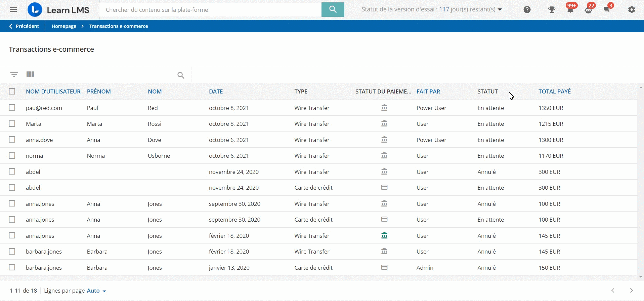The height and width of the screenshot is (301, 644).
Task: Click green bank icon for anna.jones février 18
Action: pyautogui.click(x=384, y=235)
